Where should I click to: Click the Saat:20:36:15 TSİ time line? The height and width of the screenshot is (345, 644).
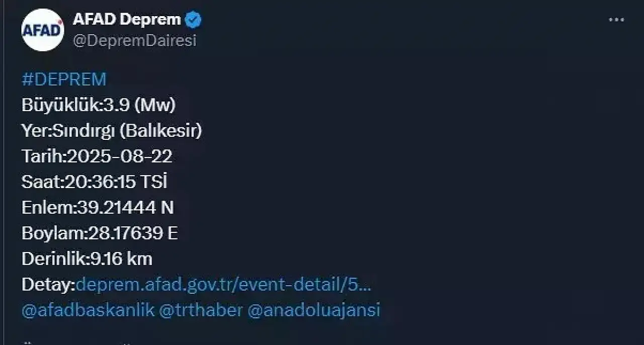(x=95, y=182)
